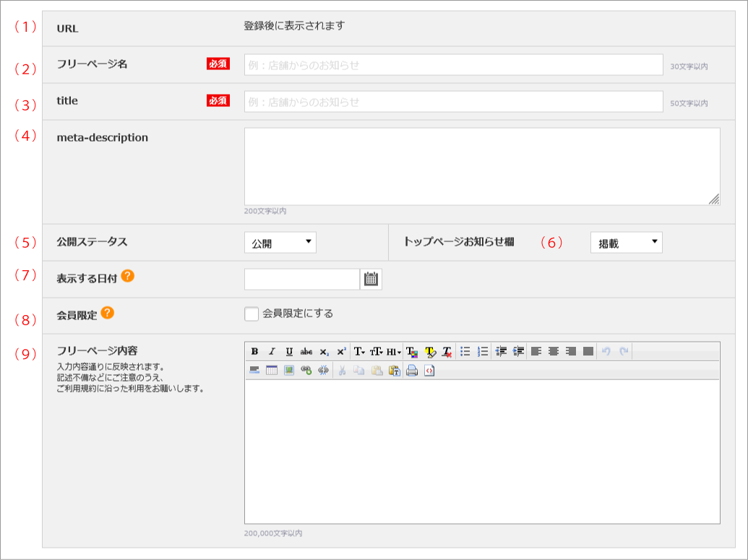Viewport: 748px width, 560px height.
Task: Click the フリーページ名 input field
Action: click(453, 65)
